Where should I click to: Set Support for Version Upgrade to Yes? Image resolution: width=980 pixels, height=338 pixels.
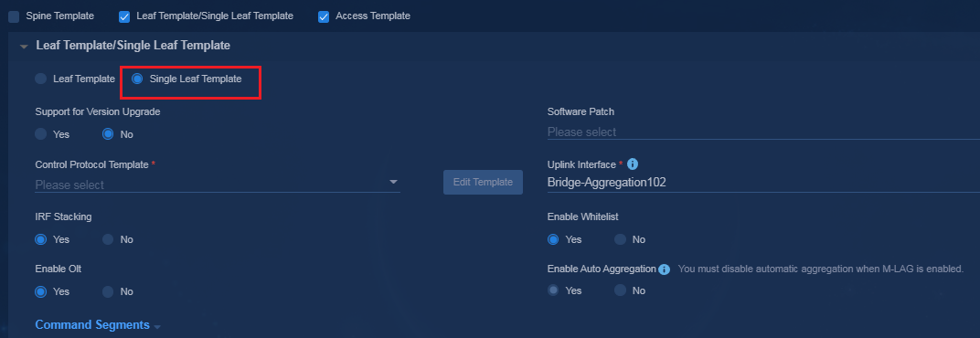click(40, 133)
